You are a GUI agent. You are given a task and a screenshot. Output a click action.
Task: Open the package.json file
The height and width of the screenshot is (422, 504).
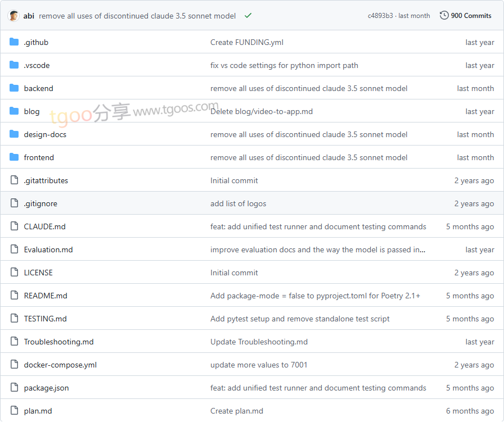click(x=46, y=388)
